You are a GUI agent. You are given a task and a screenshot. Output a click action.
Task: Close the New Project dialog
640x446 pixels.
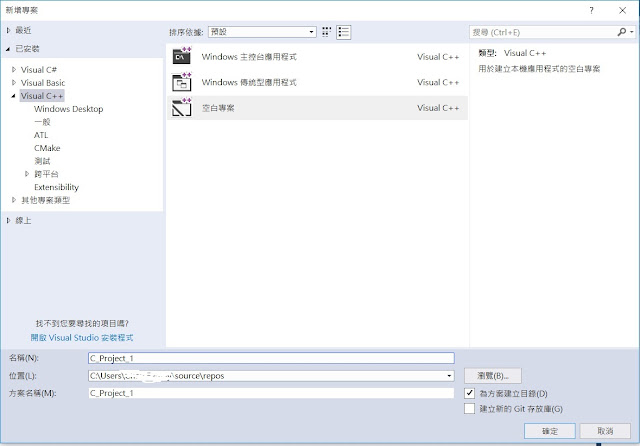coord(622,10)
